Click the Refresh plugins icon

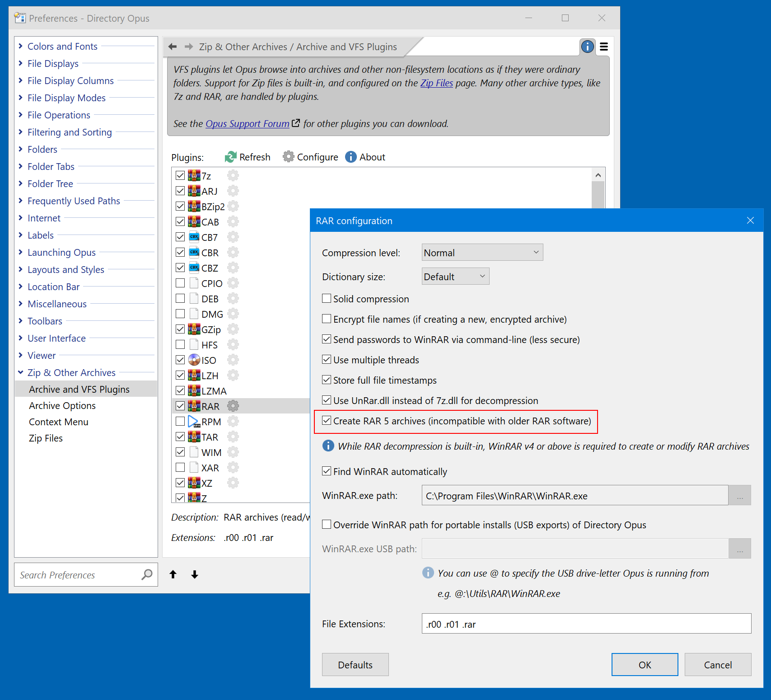pyautogui.click(x=231, y=157)
